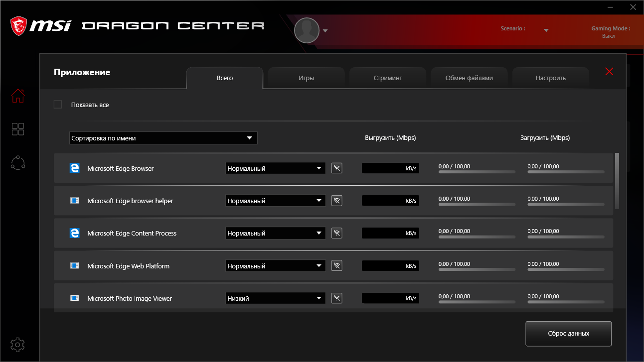Switch to the Игры tab
This screenshot has width=644, height=362.
[306, 78]
